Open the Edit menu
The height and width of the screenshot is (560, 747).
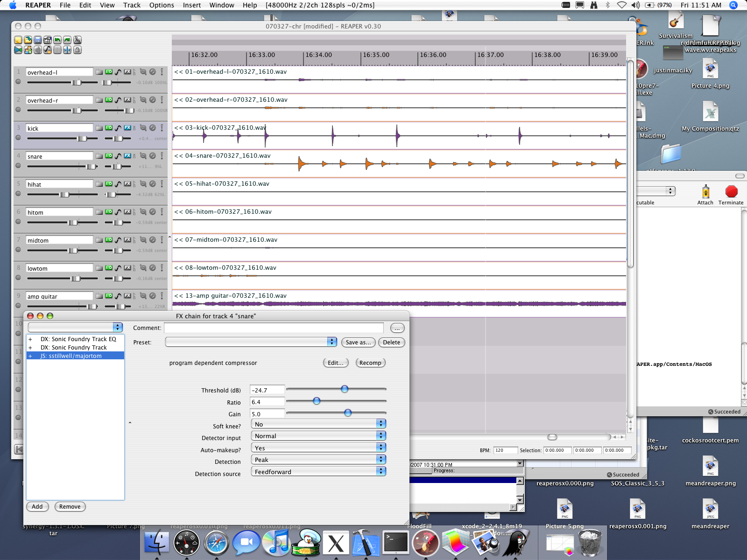coord(85,5)
